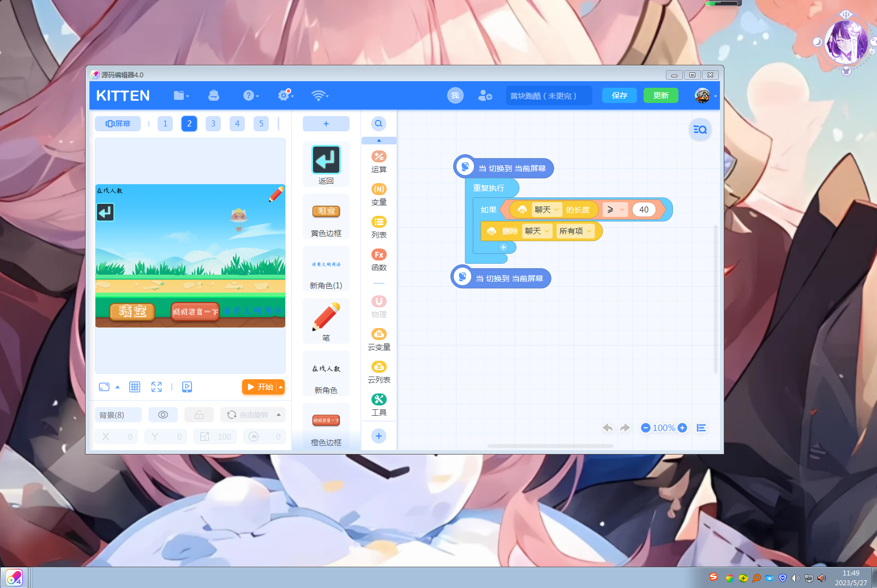This screenshot has height=588, width=877.
Task: Open the 物理 physics block category
Action: (379, 307)
